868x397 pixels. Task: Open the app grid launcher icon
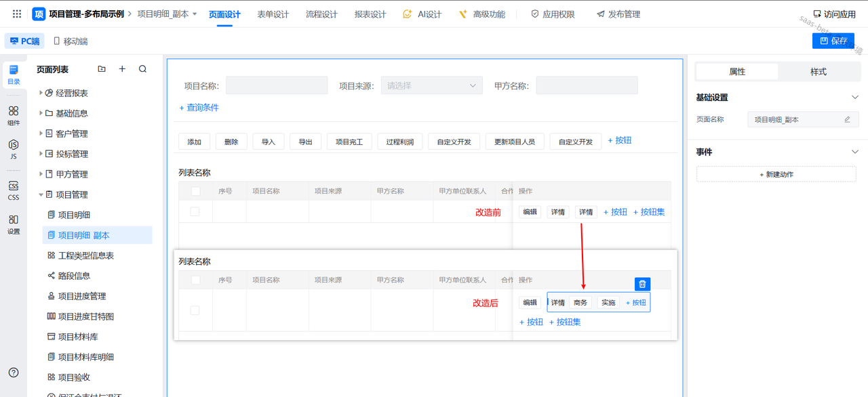[17, 14]
